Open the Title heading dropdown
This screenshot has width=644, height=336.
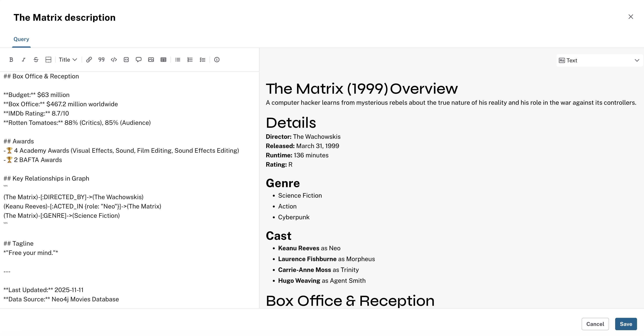68,60
